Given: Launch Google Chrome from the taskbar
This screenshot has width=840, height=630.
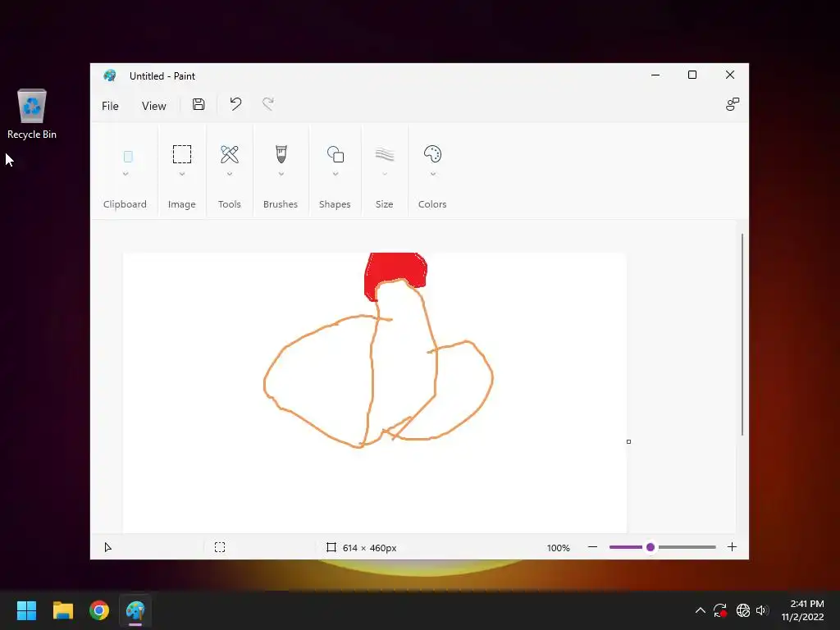Looking at the screenshot, I should [99, 610].
